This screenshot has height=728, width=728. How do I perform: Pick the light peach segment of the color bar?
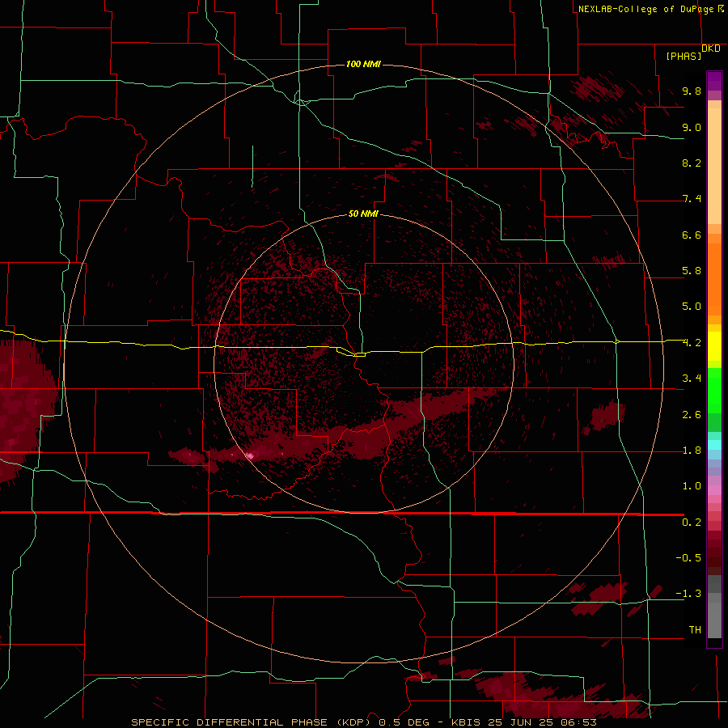(714, 166)
